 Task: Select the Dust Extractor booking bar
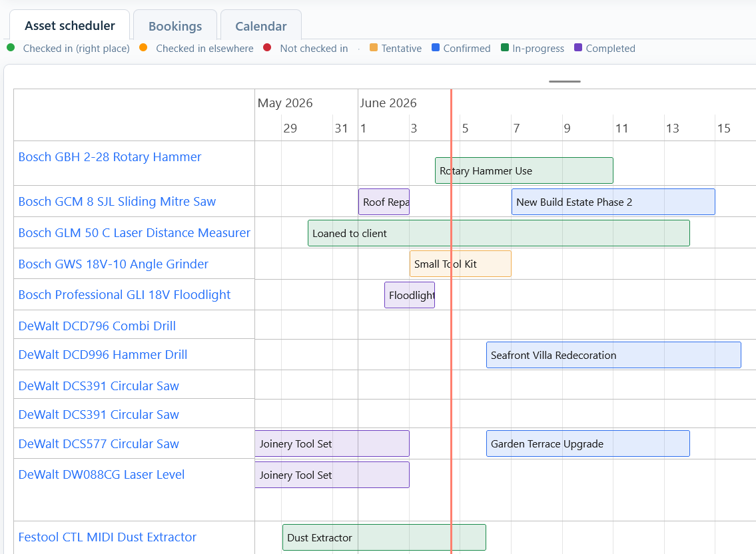tap(384, 537)
